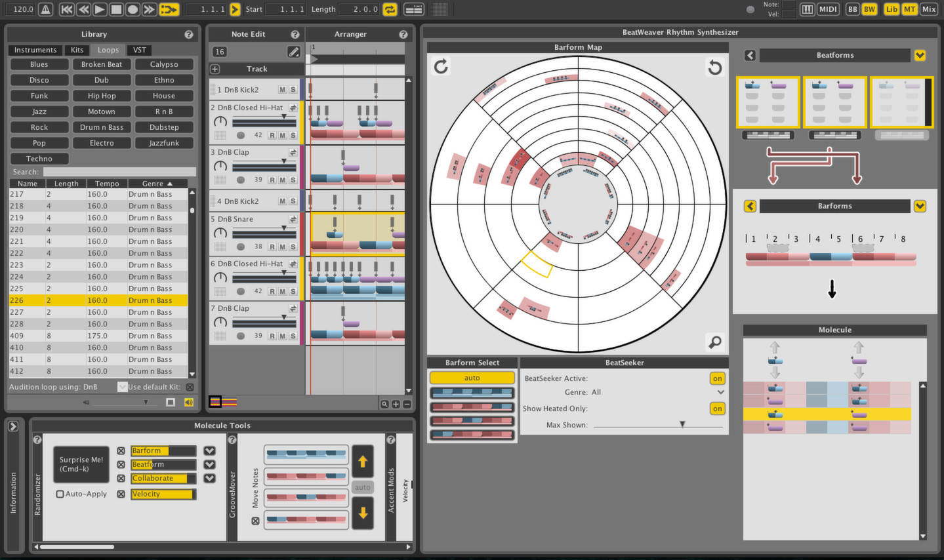Image resolution: width=944 pixels, height=560 pixels.
Task: Disable Show Heated Only in BeatSeeker
Action: tap(716, 407)
